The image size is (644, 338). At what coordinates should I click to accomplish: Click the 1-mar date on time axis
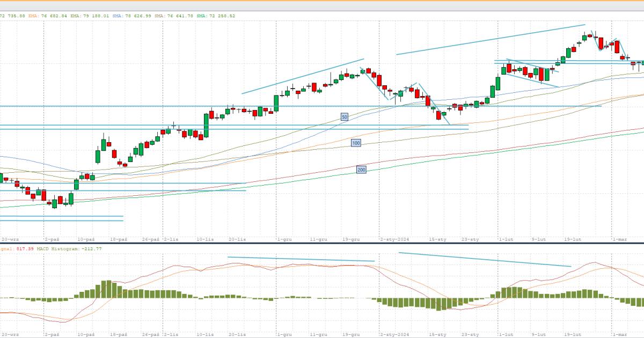620,240
